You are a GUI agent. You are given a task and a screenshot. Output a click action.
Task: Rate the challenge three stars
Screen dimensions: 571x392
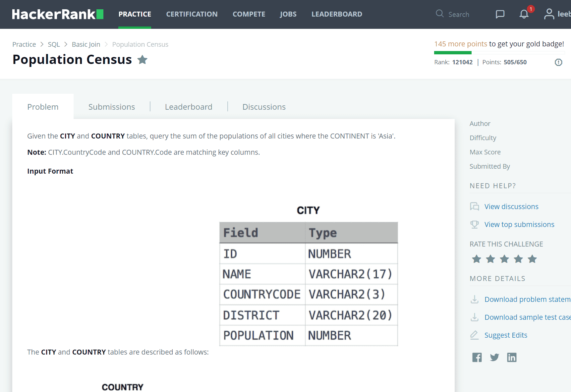504,259
